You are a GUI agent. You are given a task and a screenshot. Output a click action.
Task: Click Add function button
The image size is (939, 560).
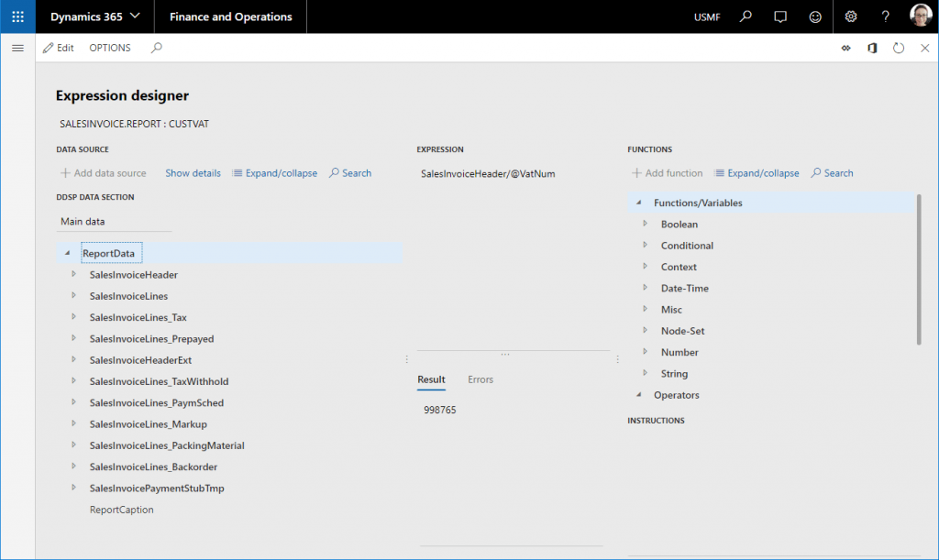point(667,173)
